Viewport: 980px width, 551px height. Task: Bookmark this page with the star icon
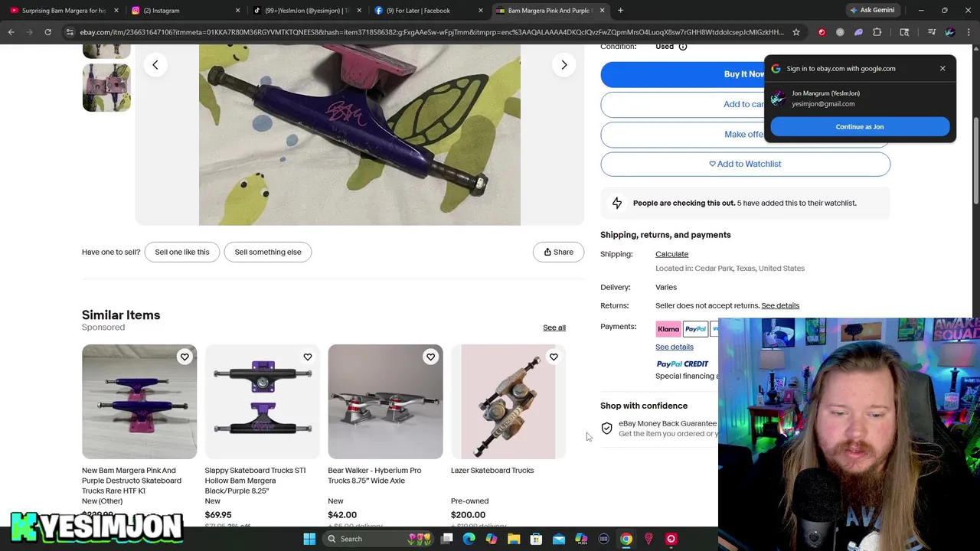coord(796,32)
